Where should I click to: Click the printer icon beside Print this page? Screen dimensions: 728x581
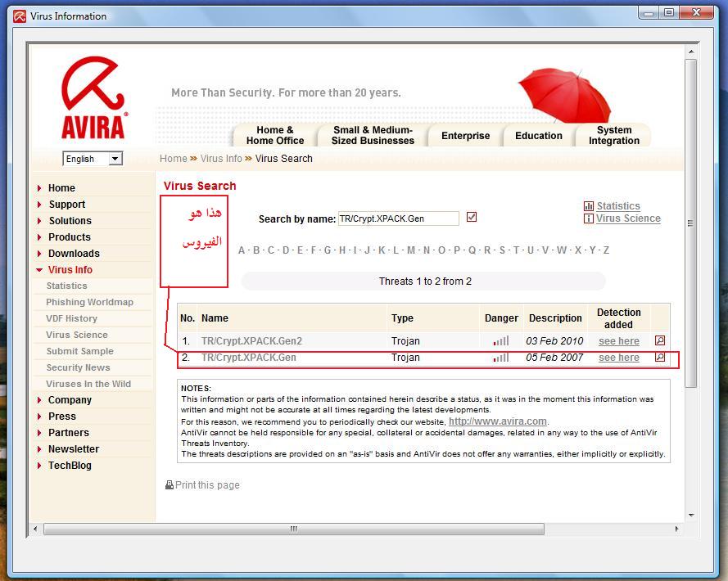[x=170, y=485]
